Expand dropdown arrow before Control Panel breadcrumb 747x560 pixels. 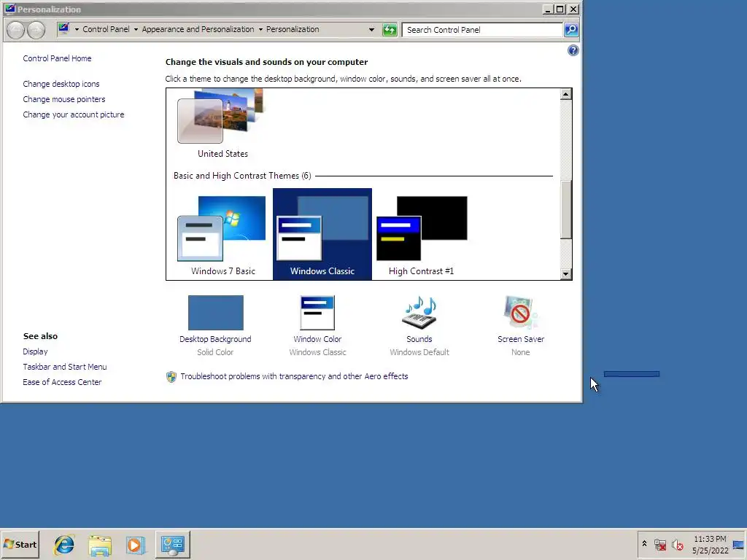77,29
